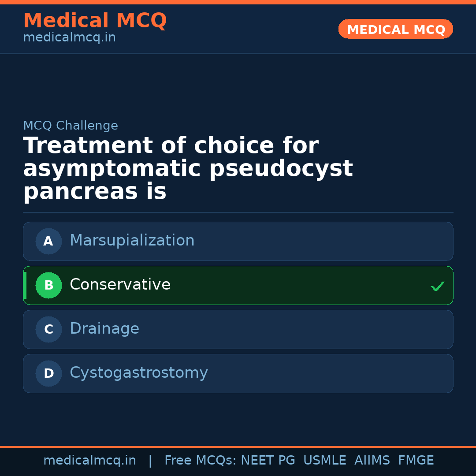Click the circular A badge icon

click(48, 241)
